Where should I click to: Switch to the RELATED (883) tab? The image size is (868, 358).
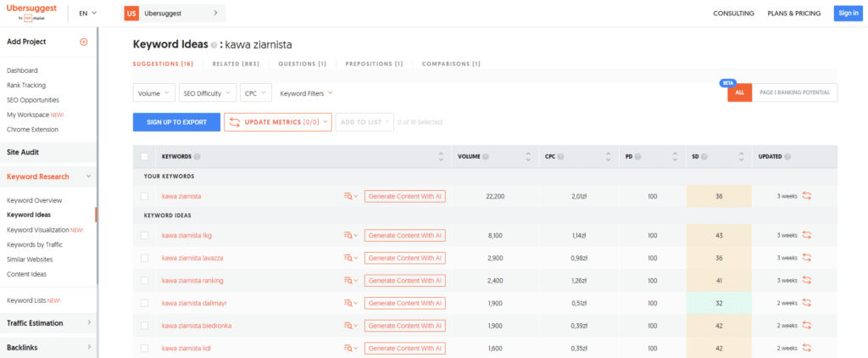pyautogui.click(x=236, y=64)
